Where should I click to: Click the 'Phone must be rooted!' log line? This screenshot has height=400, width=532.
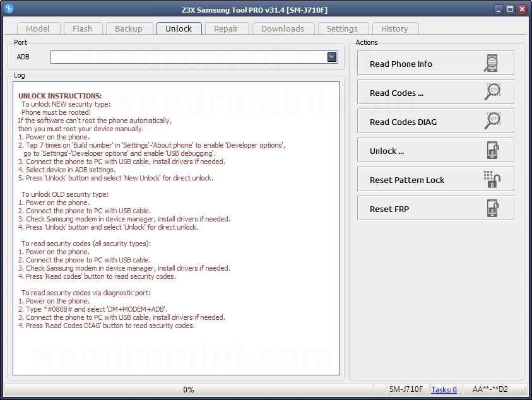click(x=56, y=112)
